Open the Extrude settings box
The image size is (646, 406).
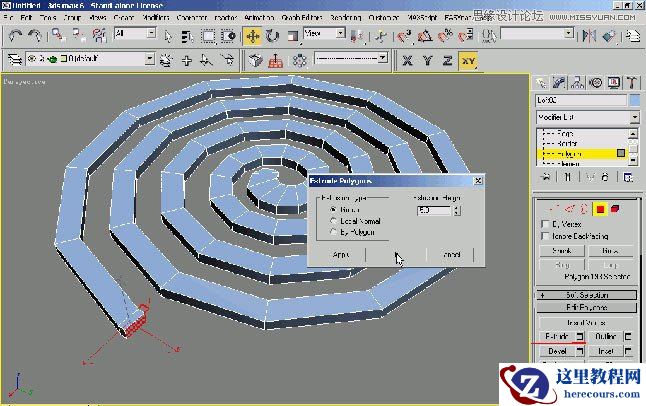point(580,337)
